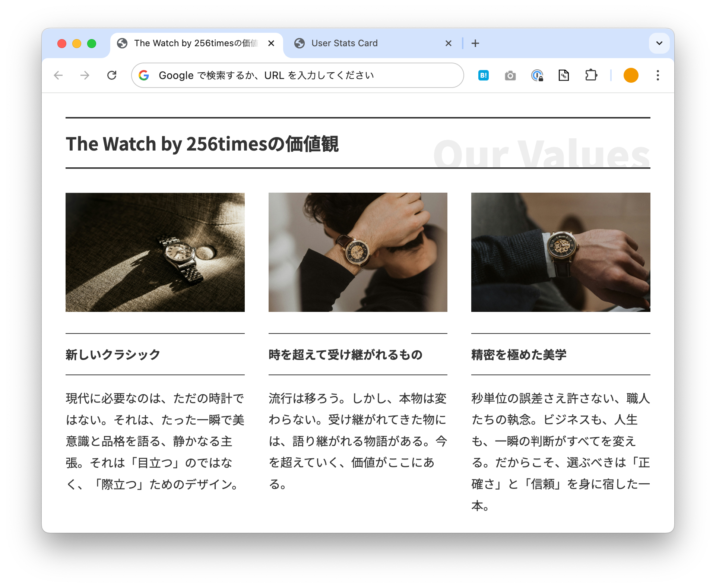Open the copy-link-to-file extension

(x=564, y=75)
